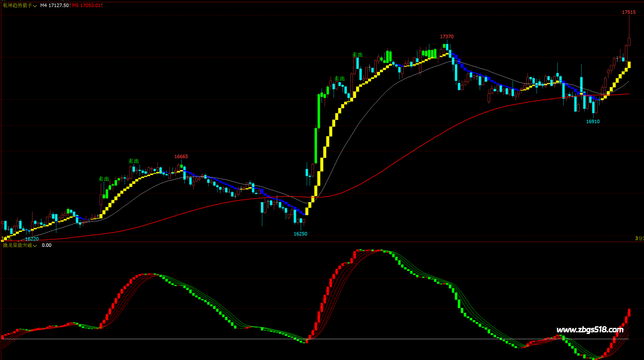This screenshot has height=360, width=644.
Task: Click the 16910 low price label
Action: [592, 122]
